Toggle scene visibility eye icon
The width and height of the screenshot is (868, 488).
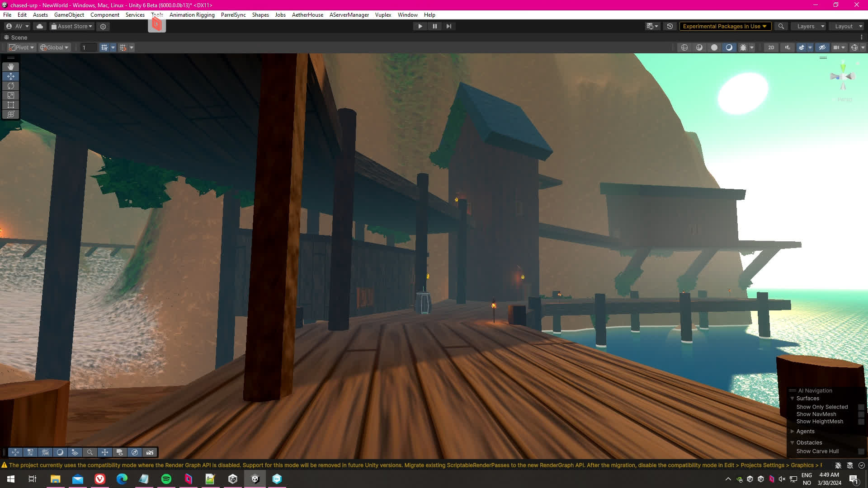822,47
